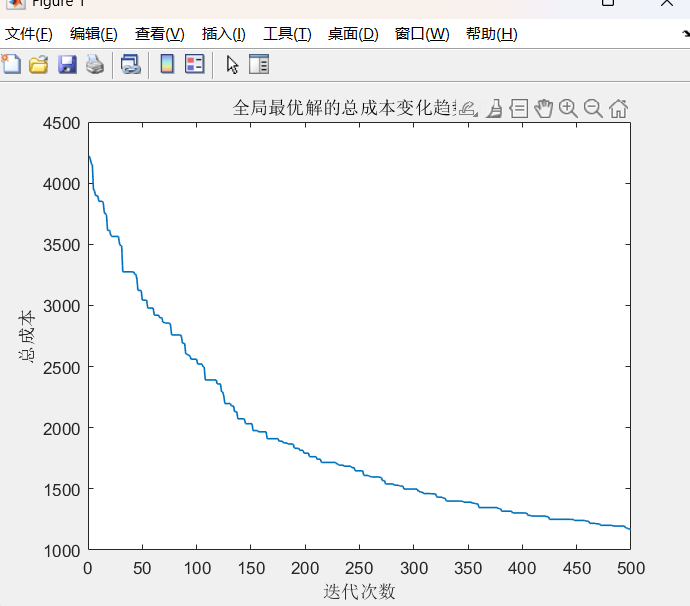690x606 pixels.
Task: Maximize the Figure 1 window
Action: tap(608, 3)
